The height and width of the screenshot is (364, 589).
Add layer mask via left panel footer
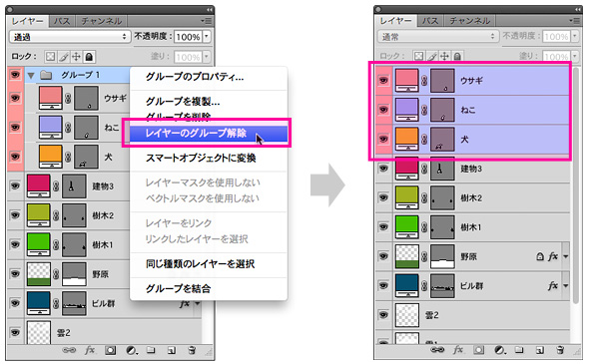110,350
